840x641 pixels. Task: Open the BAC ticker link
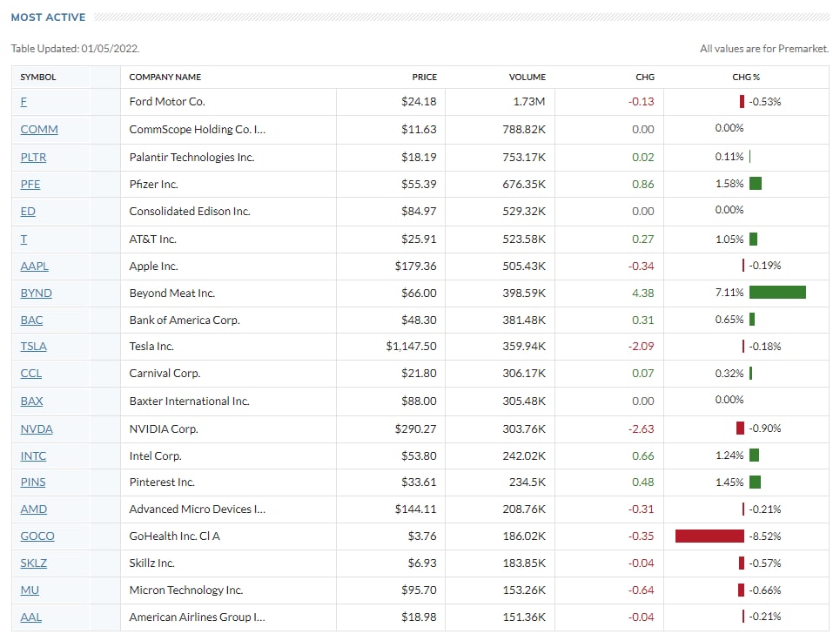pos(31,320)
